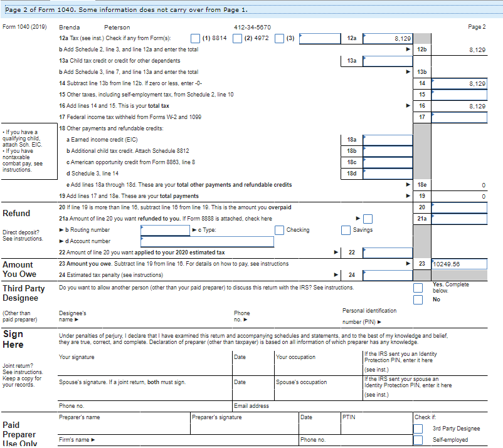The image size is (503, 448).
Task: Click the 'Your occupation' area
Action: [318, 363]
